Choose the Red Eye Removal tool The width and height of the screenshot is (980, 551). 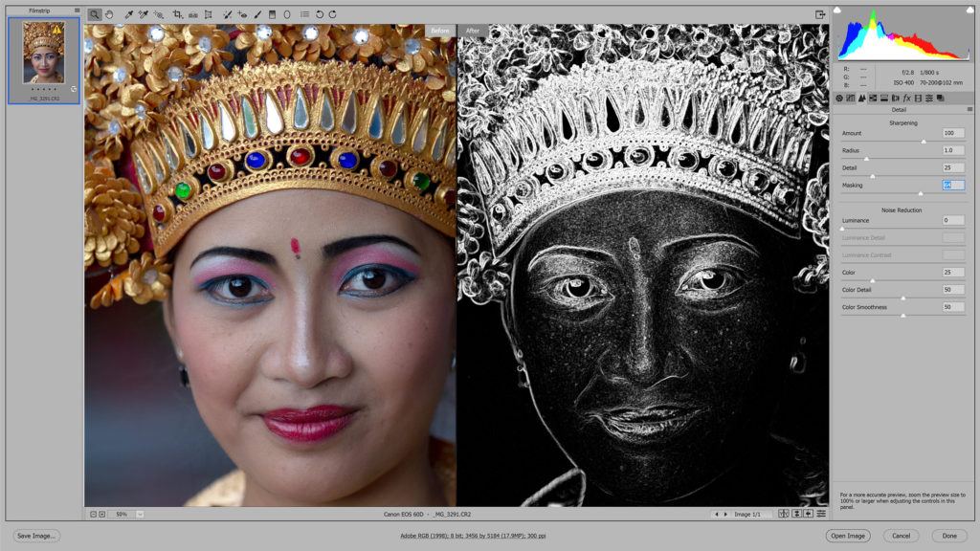[x=242, y=14]
